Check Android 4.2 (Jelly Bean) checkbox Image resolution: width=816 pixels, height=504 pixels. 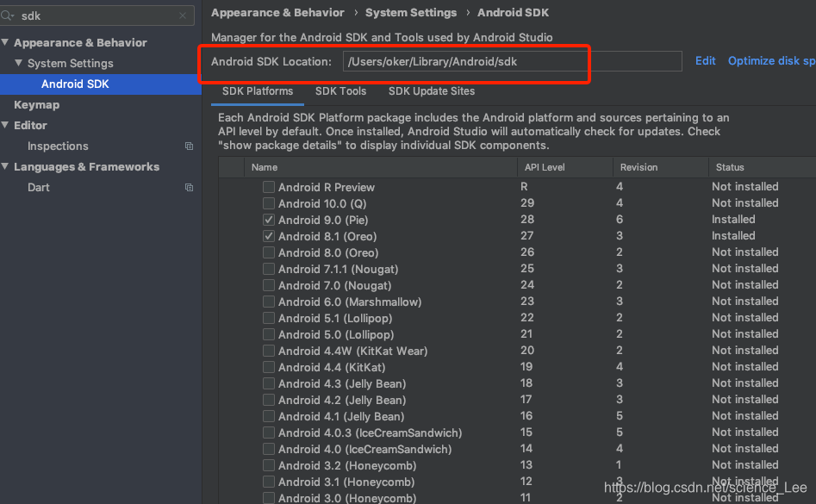click(x=269, y=400)
